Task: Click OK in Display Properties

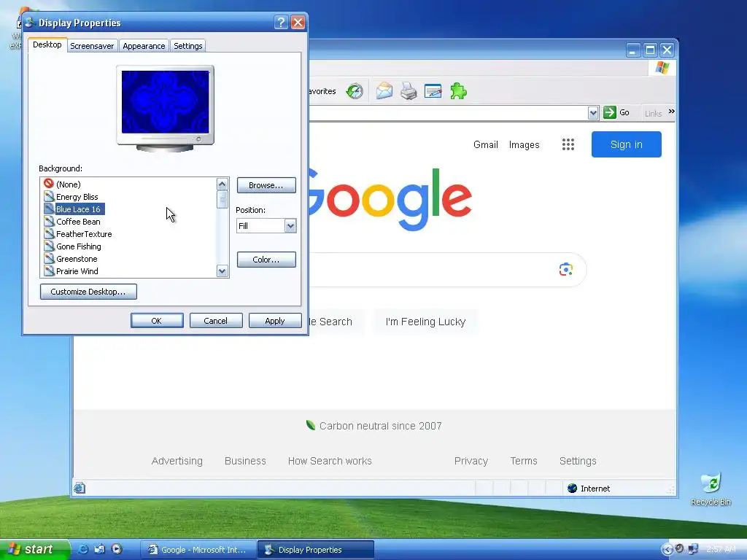Action: [157, 321]
